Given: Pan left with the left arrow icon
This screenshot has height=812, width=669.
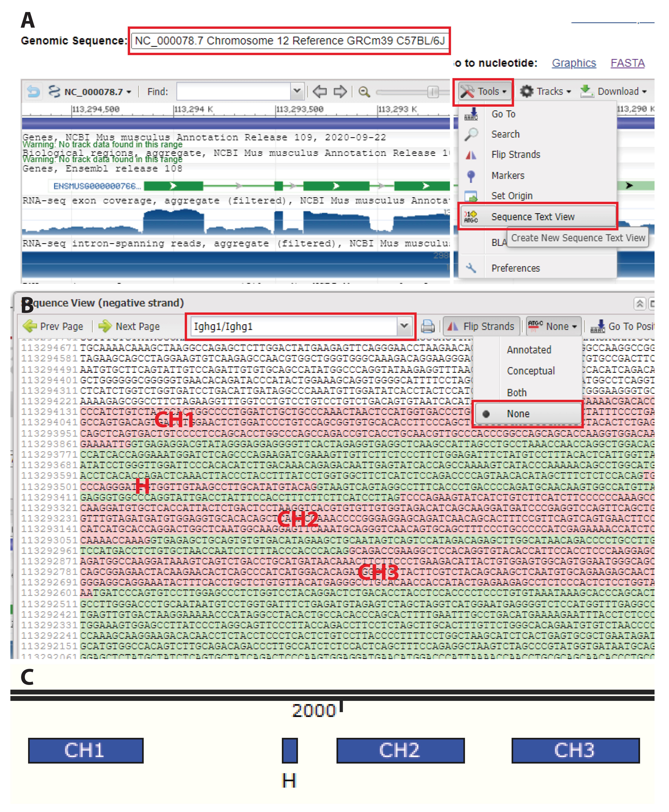Looking at the screenshot, I should tap(319, 92).
